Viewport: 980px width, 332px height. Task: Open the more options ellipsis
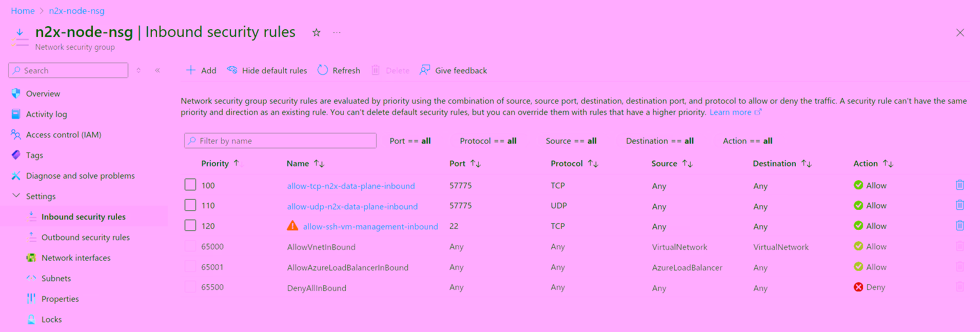(x=337, y=32)
